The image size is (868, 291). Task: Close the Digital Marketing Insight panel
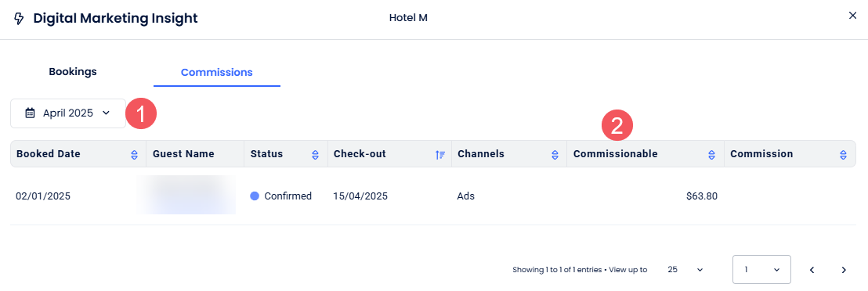click(x=853, y=16)
